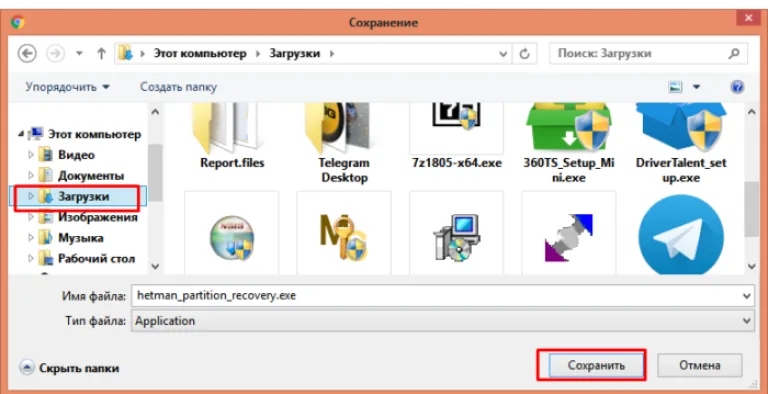Click 'Этот компьютер' in address bar
The width and height of the screenshot is (768, 394).
click(200, 53)
